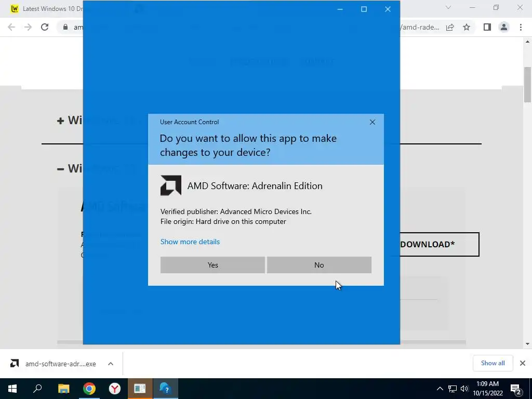Click No in User Account Control dialog
Screen dimensions: 532x399
319,265
